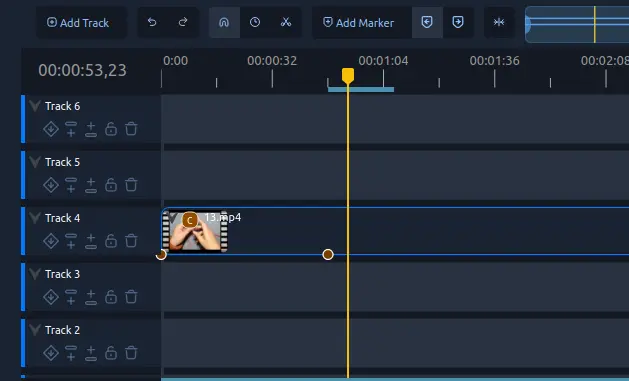629x381 pixels.
Task: Click Track 2's plus-over-bar add track icon
Action: tap(91, 353)
